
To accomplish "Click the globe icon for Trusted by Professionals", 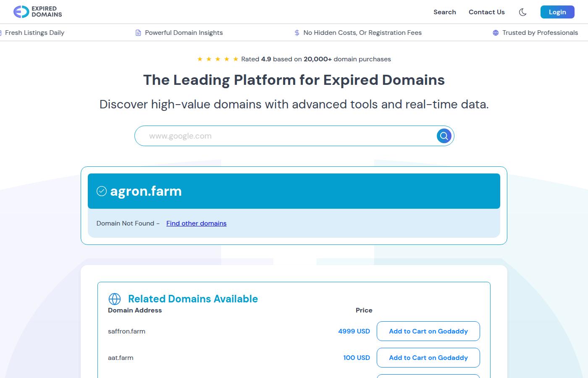I will [x=496, y=33].
